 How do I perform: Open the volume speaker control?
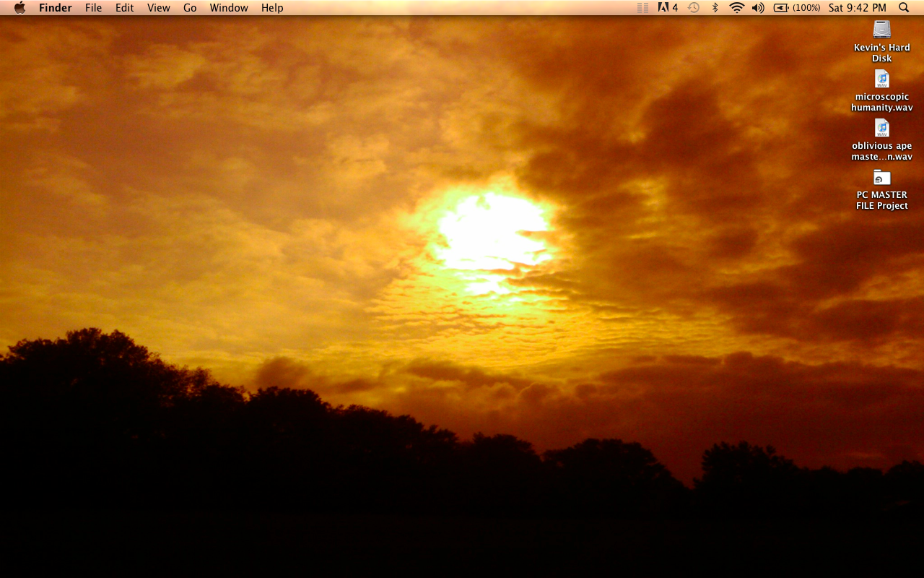tap(758, 8)
